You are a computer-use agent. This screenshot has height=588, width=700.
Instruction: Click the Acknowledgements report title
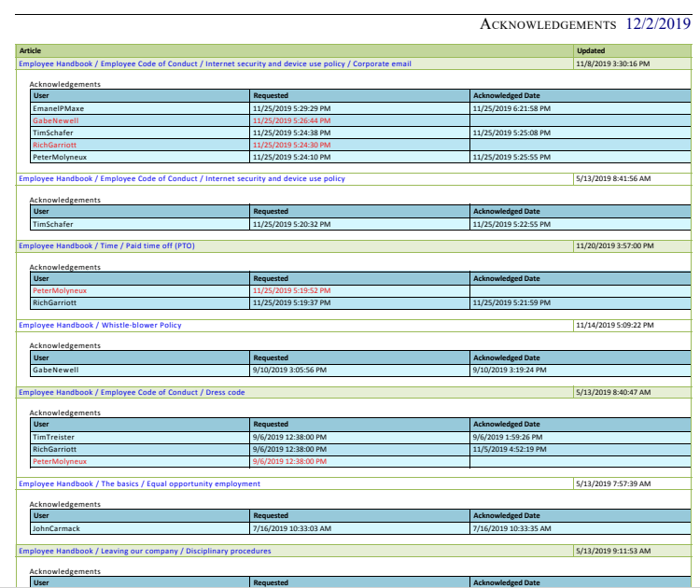pyautogui.click(x=548, y=24)
